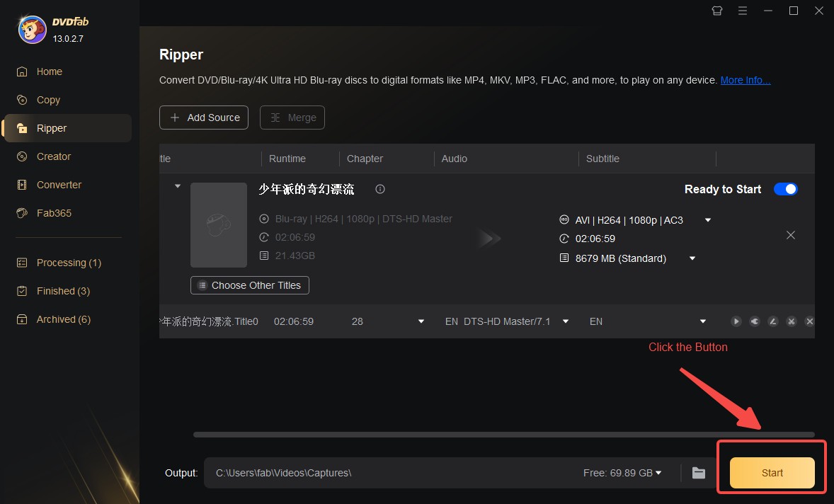Open the info icon beside the movie title
Screen dimensions: 834x504
pyautogui.click(x=379, y=189)
